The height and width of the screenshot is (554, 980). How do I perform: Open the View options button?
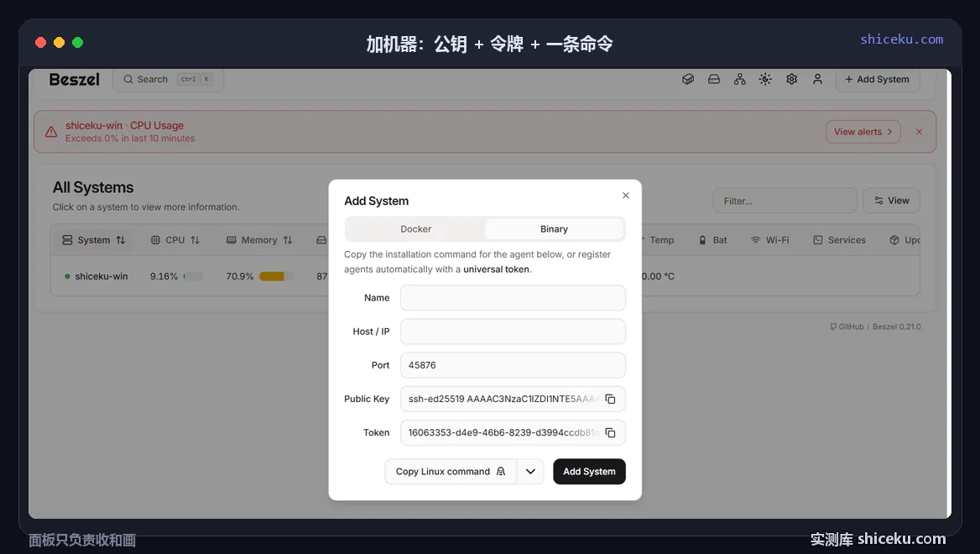pyautogui.click(x=891, y=201)
